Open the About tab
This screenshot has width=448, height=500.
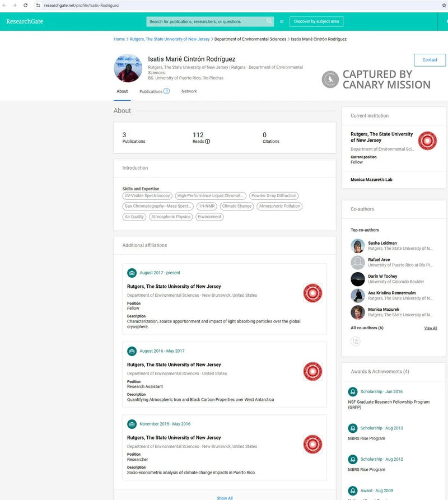point(122,91)
